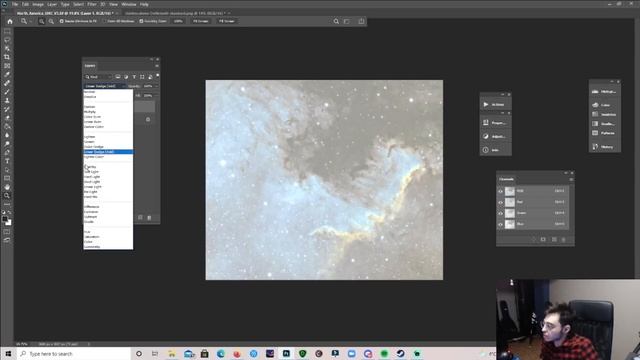Open the Layers panel options menu
This screenshot has height=360, width=640.
[157, 66]
